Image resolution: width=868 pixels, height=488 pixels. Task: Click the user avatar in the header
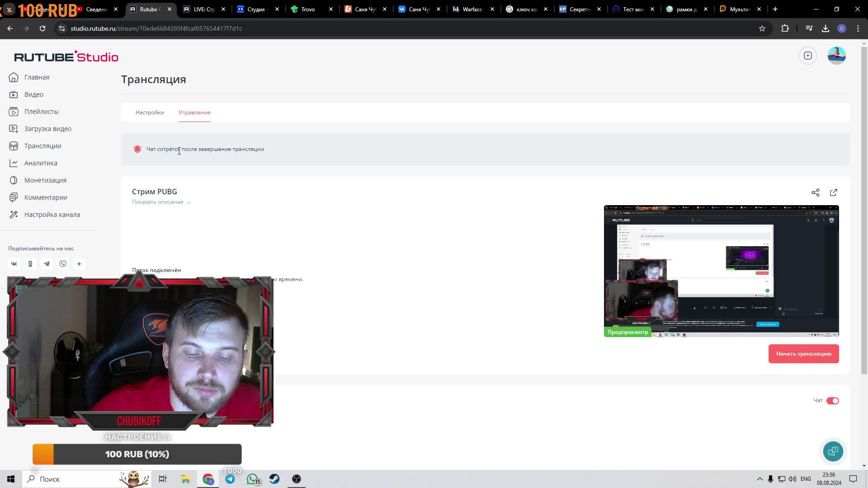[x=836, y=56]
